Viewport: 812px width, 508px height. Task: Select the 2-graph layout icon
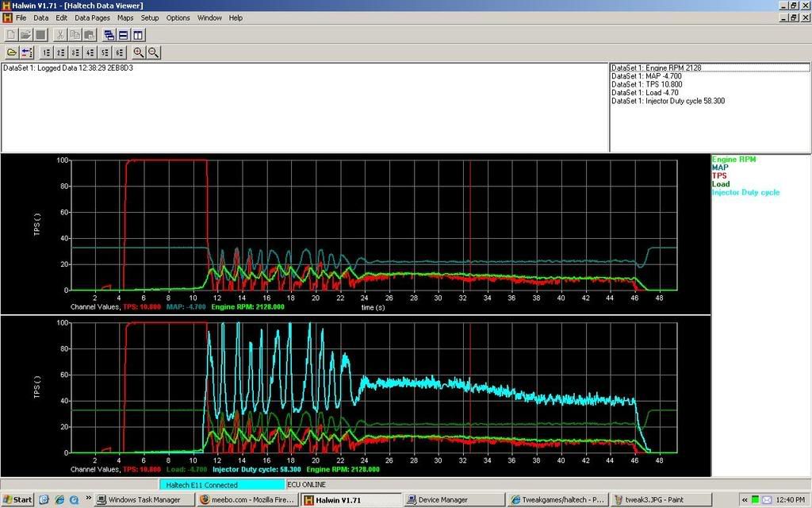pos(61,52)
